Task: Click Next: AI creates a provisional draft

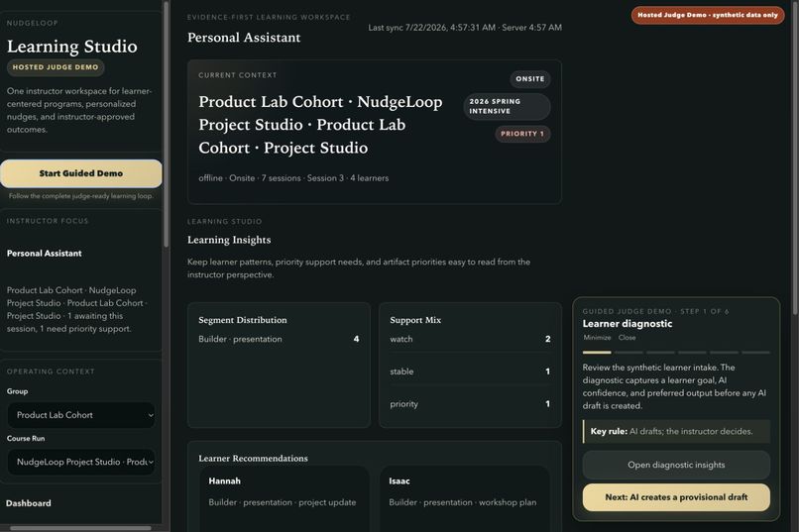Action: (676, 497)
